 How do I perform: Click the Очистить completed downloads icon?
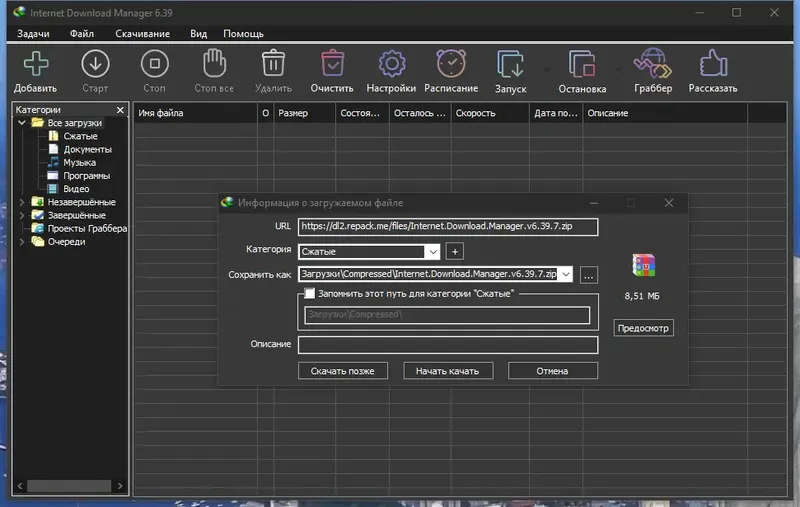coord(332,64)
